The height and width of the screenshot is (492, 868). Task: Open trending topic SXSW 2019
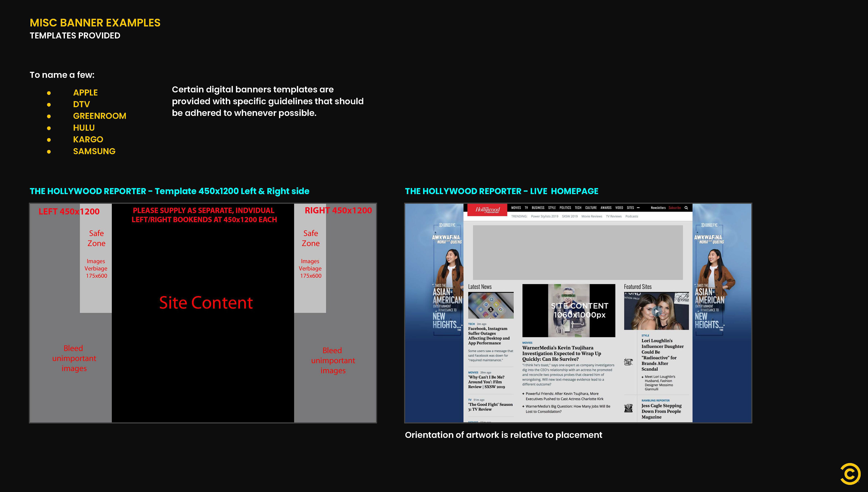point(570,216)
